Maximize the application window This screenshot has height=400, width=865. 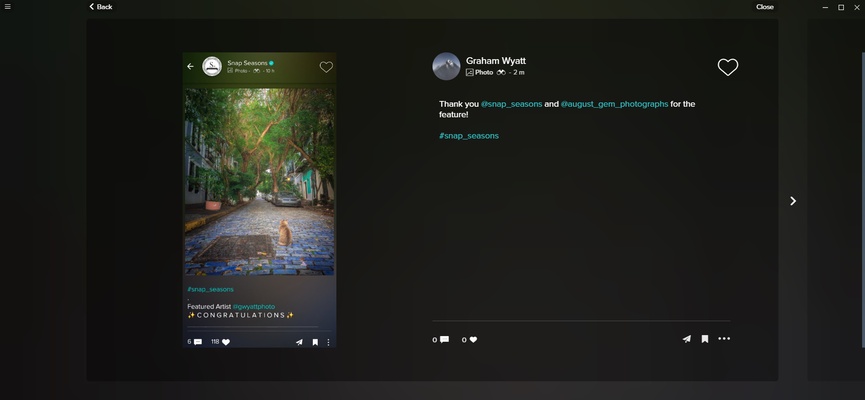click(841, 7)
